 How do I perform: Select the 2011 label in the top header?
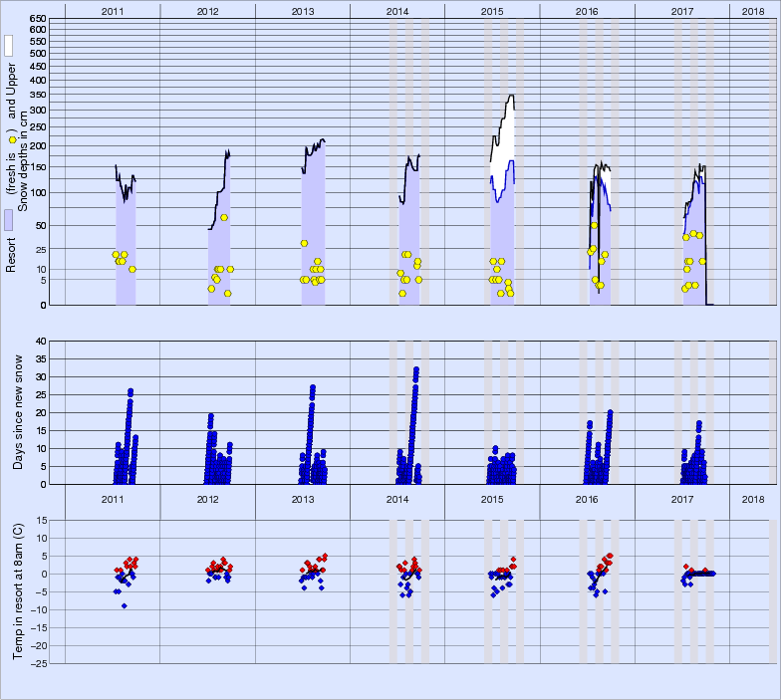(x=113, y=10)
